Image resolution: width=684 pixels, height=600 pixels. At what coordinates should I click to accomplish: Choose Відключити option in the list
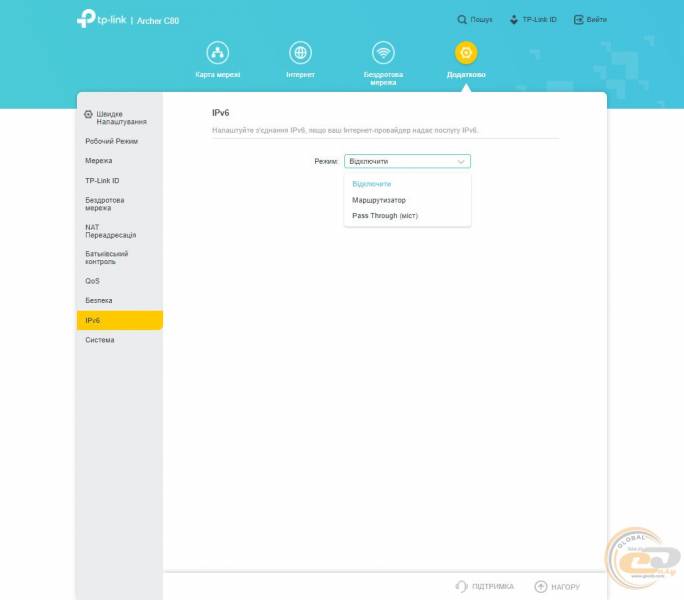coord(372,184)
